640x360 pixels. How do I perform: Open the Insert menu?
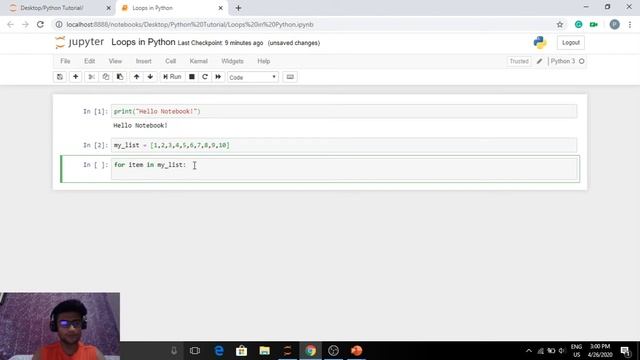click(x=143, y=61)
